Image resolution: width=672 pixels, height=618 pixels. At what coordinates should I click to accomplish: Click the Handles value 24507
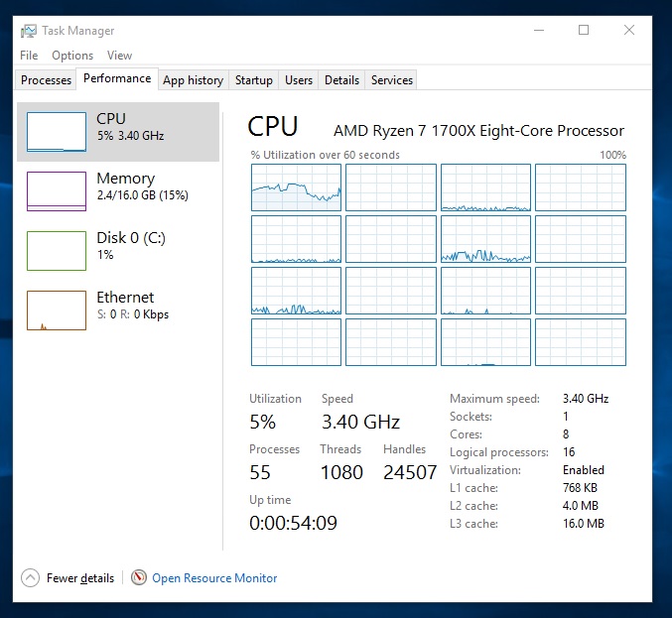click(410, 473)
